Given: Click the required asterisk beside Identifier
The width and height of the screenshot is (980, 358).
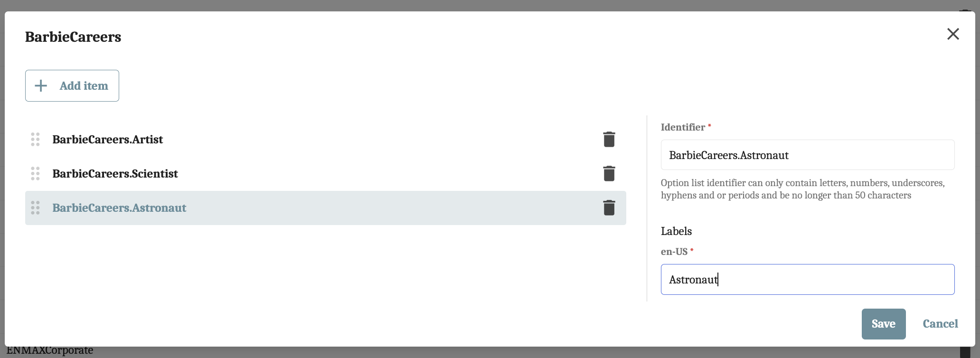Looking at the screenshot, I should [x=709, y=124].
